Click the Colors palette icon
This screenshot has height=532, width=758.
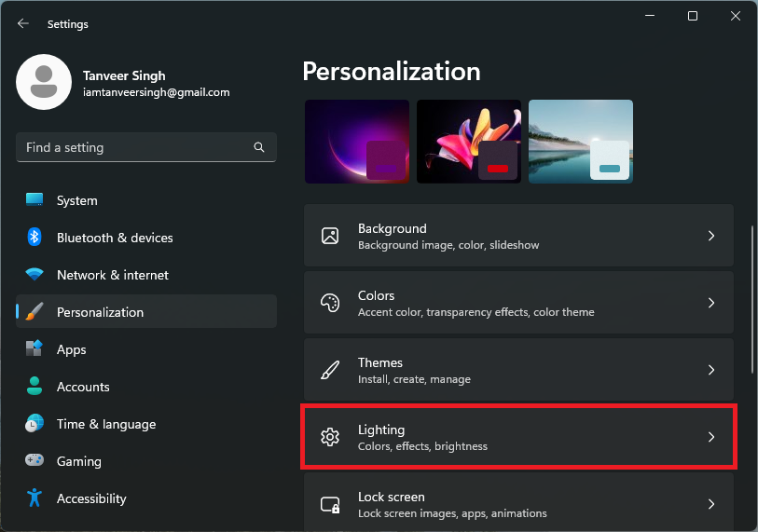330,303
